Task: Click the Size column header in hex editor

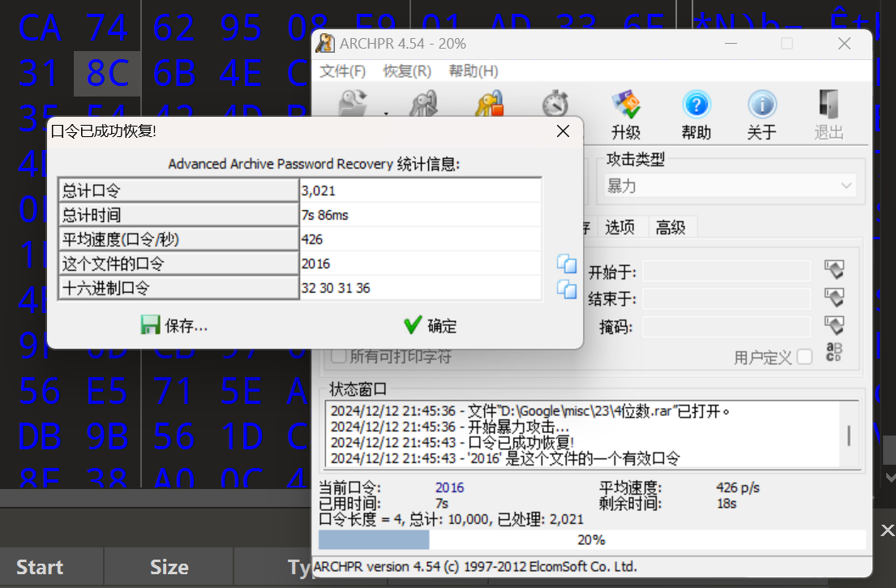Action: [169, 567]
